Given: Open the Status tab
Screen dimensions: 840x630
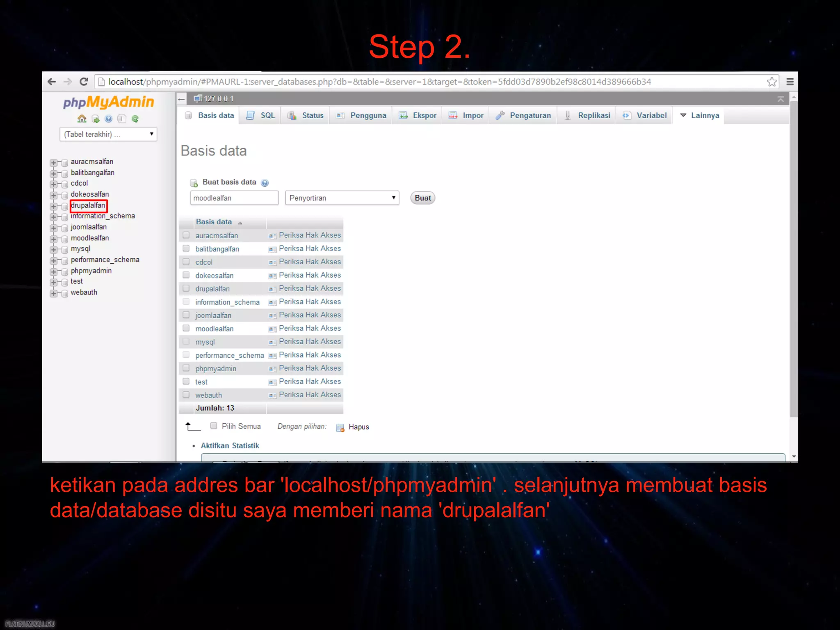Looking at the screenshot, I should [306, 116].
